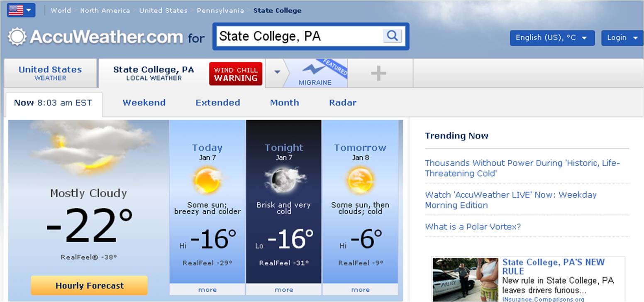Click Tomorrow's sun weather icon
Image resolution: width=644 pixels, height=302 pixels.
pos(360,180)
